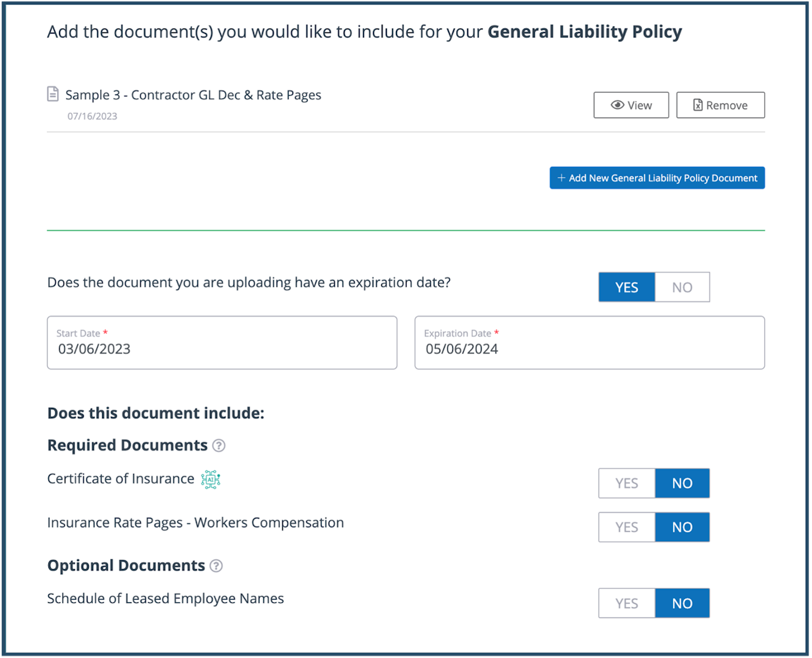Choose YES for Insurance Rate Pages
This screenshot has height=658, width=812.
point(627,527)
